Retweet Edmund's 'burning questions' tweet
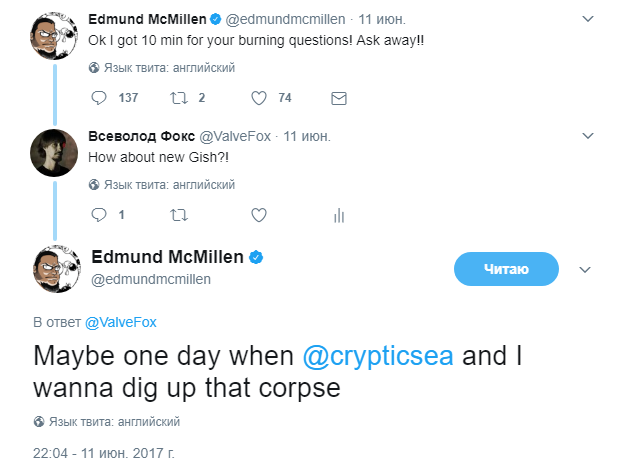 179,98
